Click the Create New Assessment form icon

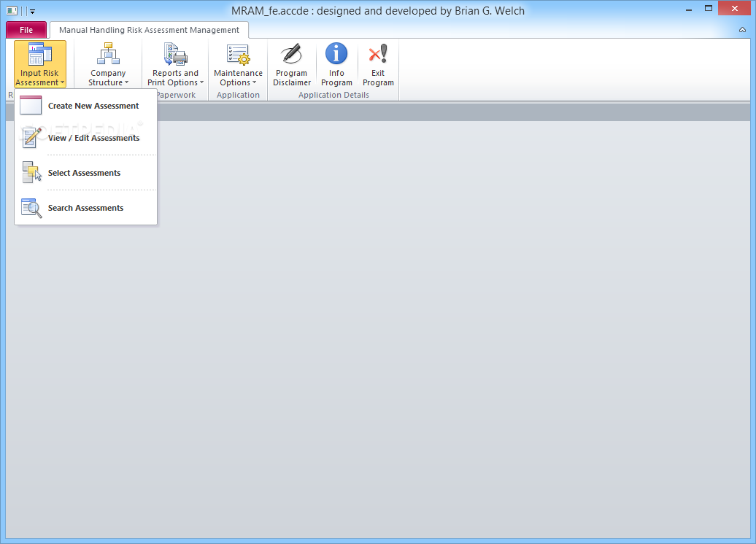point(31,106)
